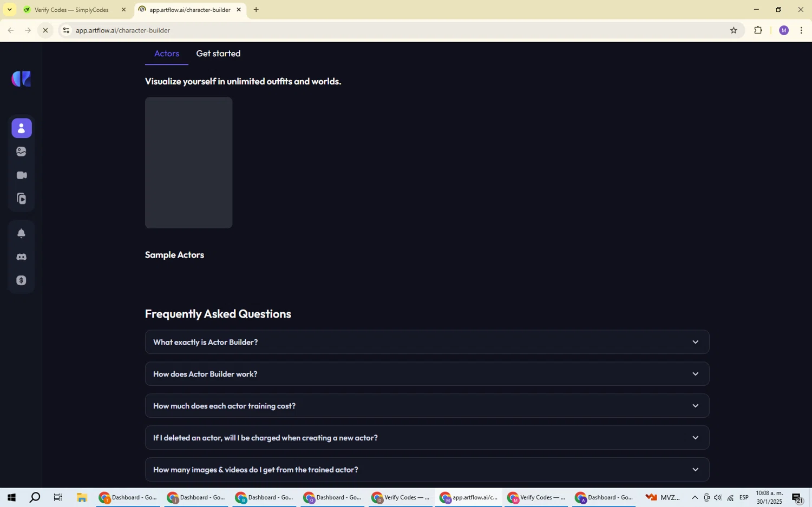Open the video camera icon in sidebar
The image size is (812, 507).
tap(22, 175)
